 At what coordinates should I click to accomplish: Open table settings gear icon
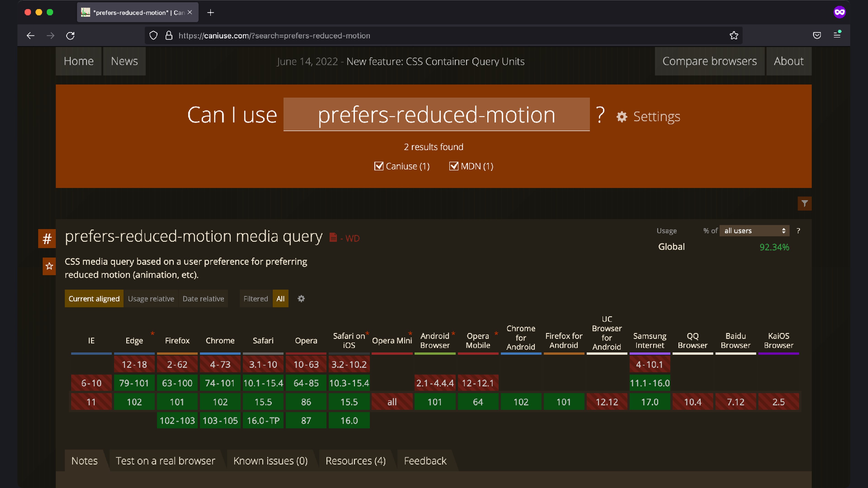[301, 299]
